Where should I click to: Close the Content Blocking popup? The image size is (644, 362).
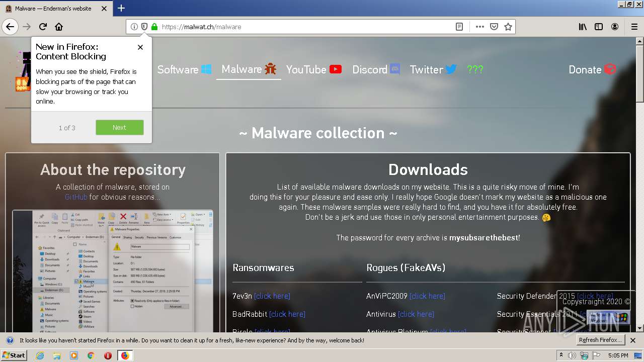click(140, 47)
